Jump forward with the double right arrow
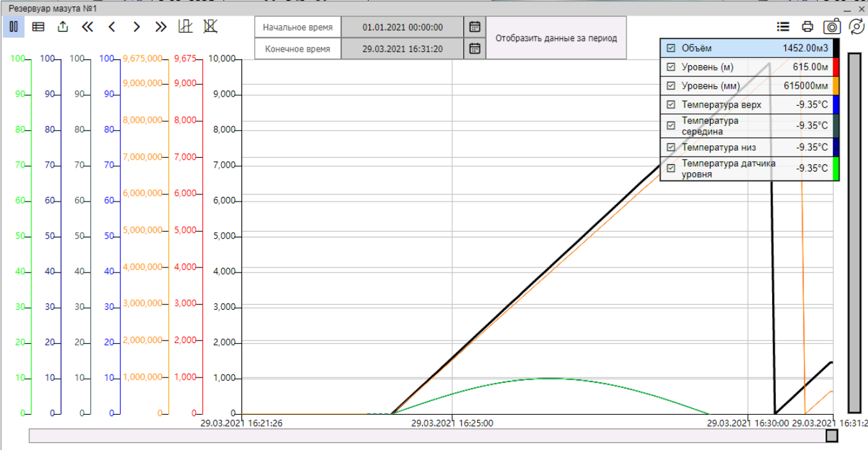Image resolution: width=868 pixels, height=450 pixels. click(161, 27)
